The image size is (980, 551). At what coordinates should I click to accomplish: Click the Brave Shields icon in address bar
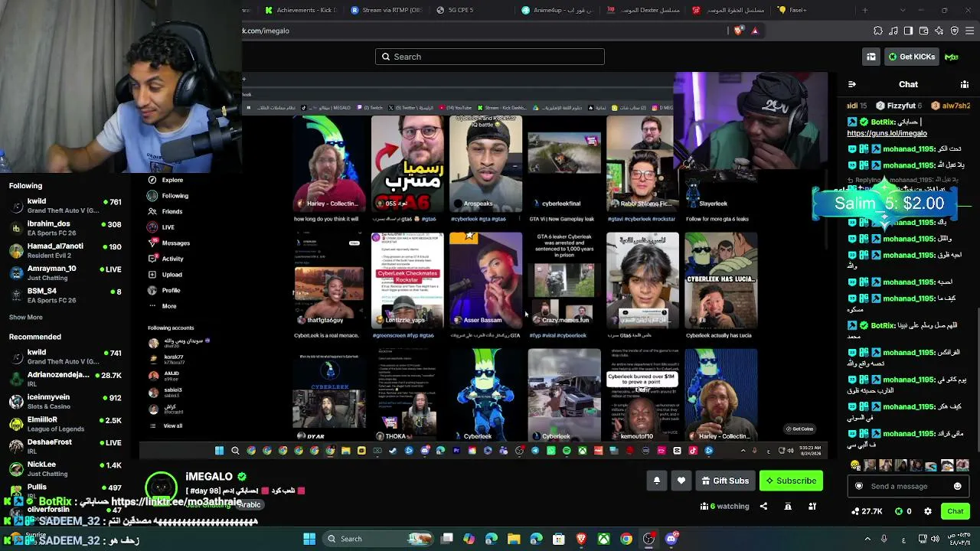(x=739, y=31)
